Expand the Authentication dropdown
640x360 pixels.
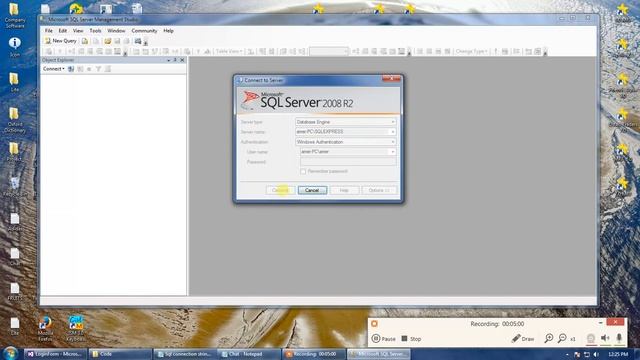[x=393, y=142]
